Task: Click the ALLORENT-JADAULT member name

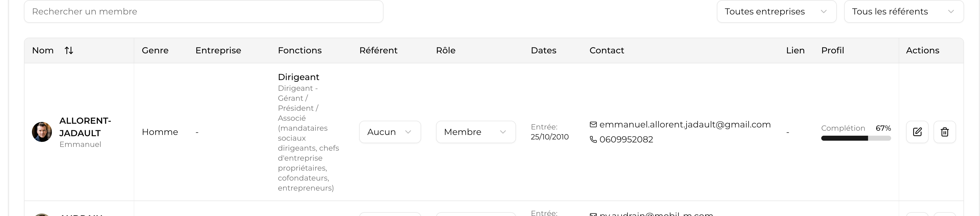Action: (85, 127)
